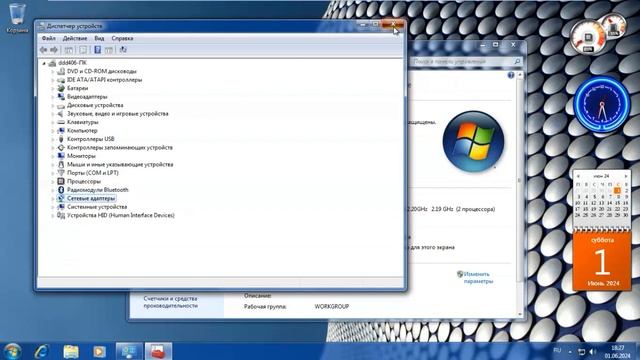Open Счетчики и средства производительности link
Viewport: 640px width, 360px height.
(170, 302)
